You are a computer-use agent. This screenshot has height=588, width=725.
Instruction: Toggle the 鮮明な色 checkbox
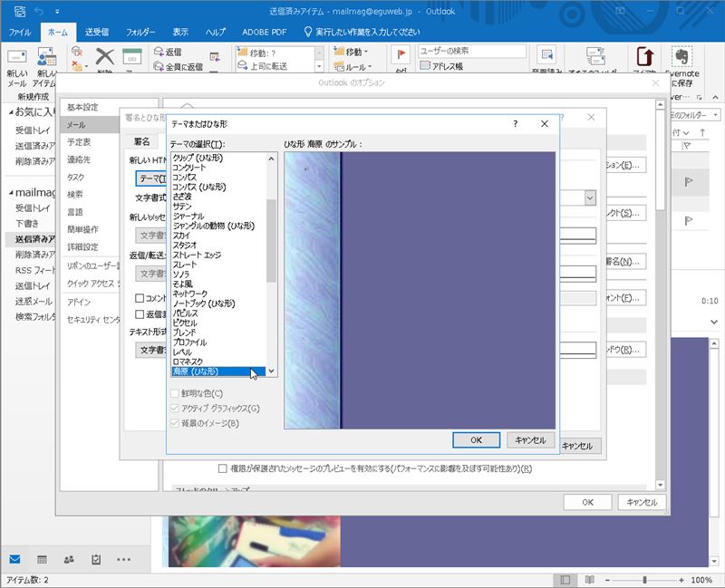176,392
